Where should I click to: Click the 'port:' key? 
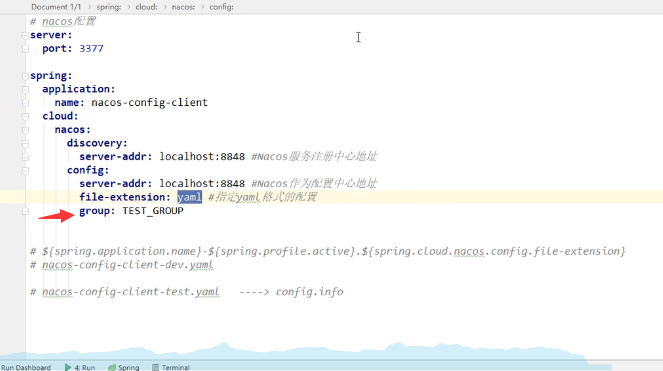[57, 49]
